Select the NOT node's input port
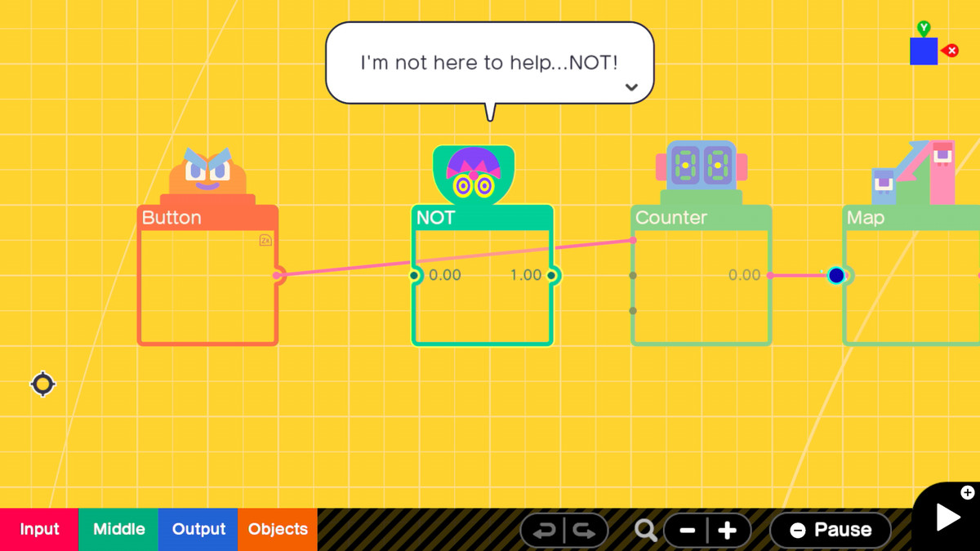Viewport: 980px width, 551px height. point(413,275)
